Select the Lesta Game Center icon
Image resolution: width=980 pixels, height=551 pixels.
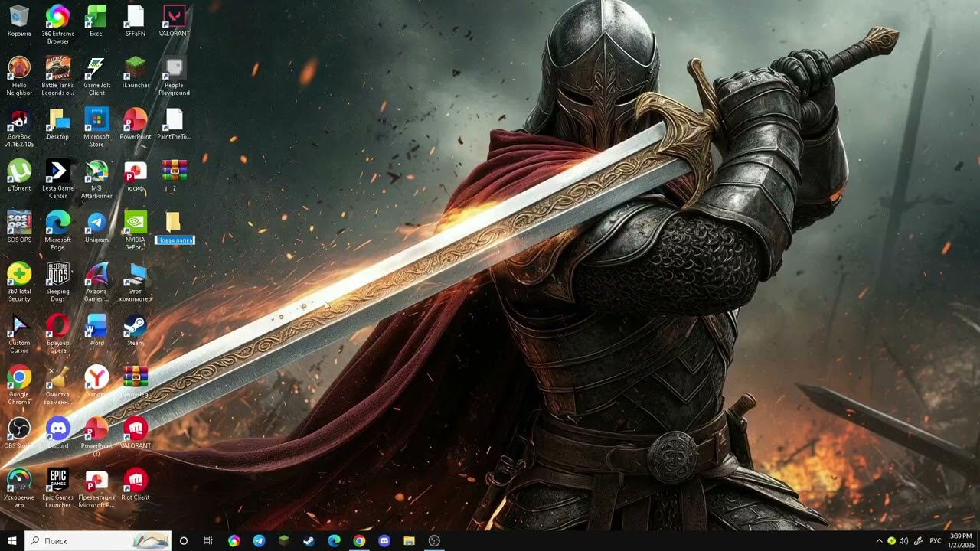(58, 171)
